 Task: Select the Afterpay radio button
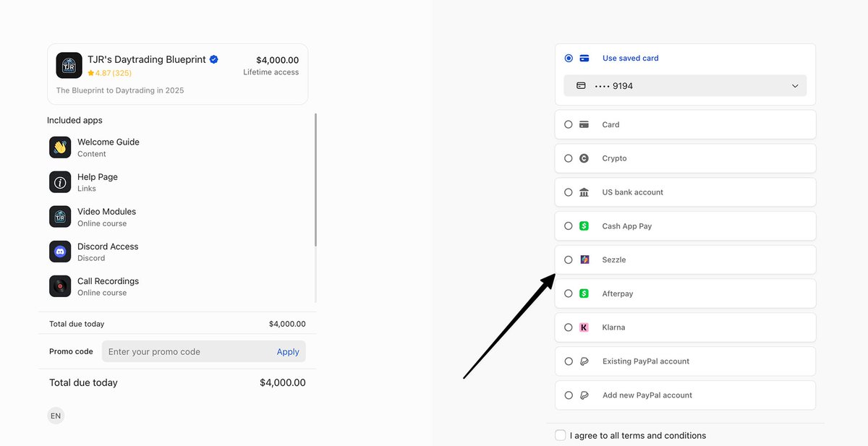569,293
